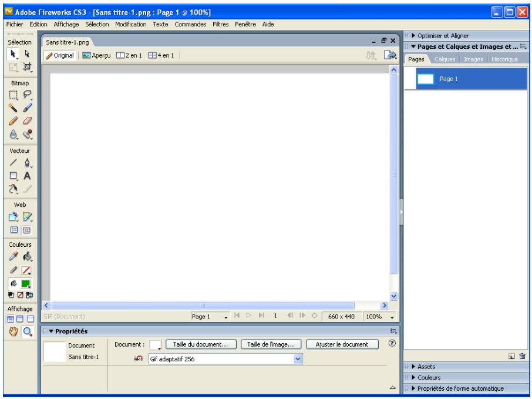The height and width of the screenshot is (399, 532).
Task: Click Taille du document button
Action: tap(201, 344)
